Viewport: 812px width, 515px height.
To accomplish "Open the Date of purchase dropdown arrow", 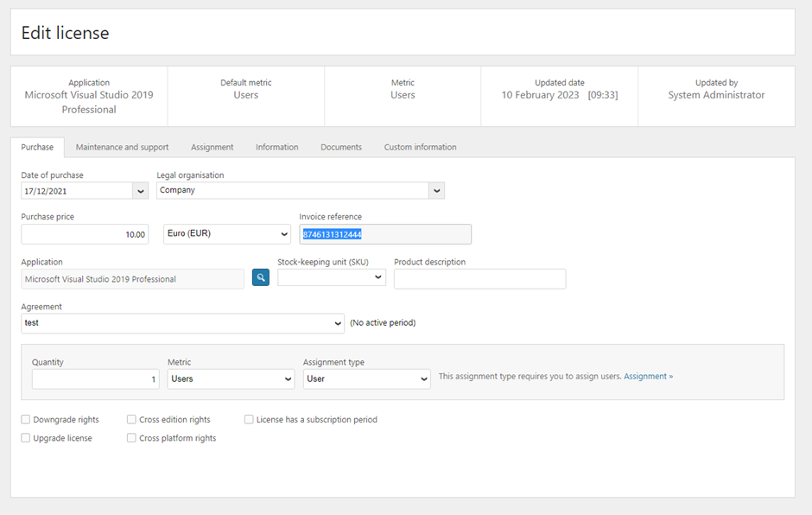I will [140, 191].
